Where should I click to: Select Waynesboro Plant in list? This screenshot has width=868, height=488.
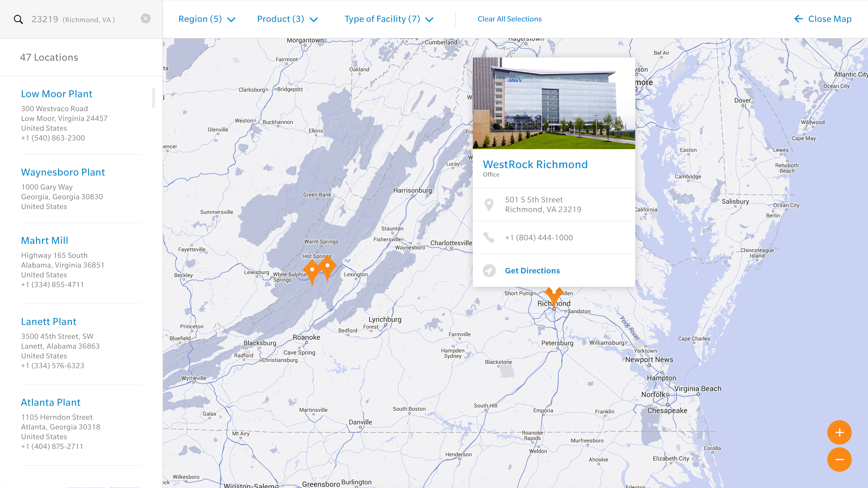(x=63, y=172)
